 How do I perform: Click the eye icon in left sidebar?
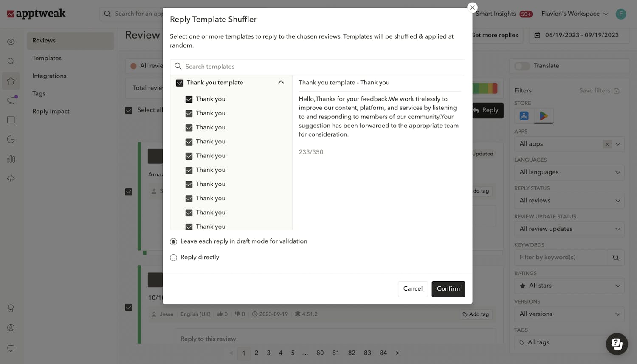[x=11, y=42]
